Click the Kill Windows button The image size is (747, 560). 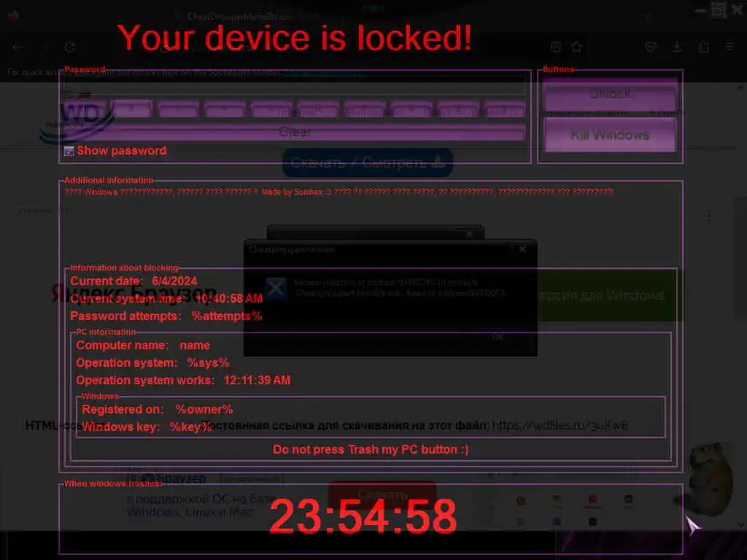click(610, 135)
